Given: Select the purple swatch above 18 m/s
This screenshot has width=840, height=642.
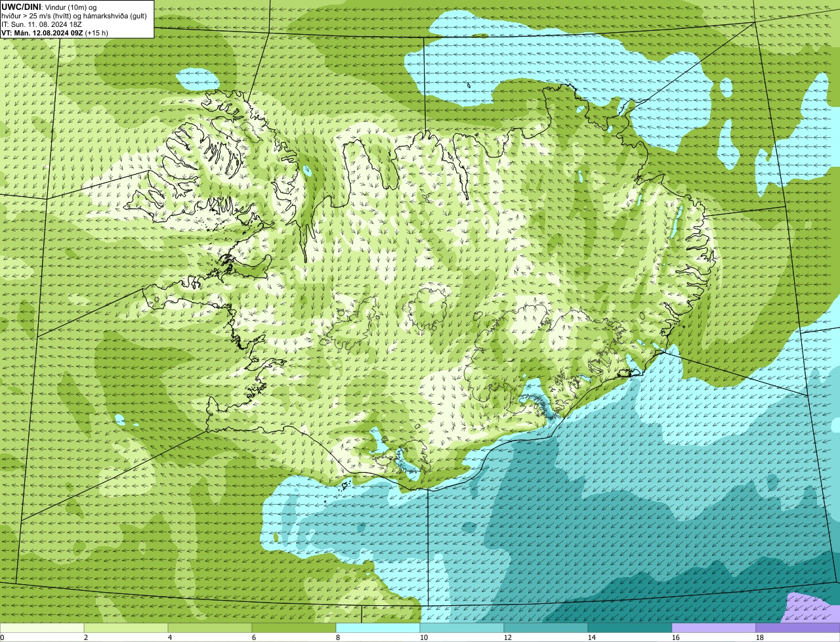Looking at the screenshot, I should (x=798, y=628).
